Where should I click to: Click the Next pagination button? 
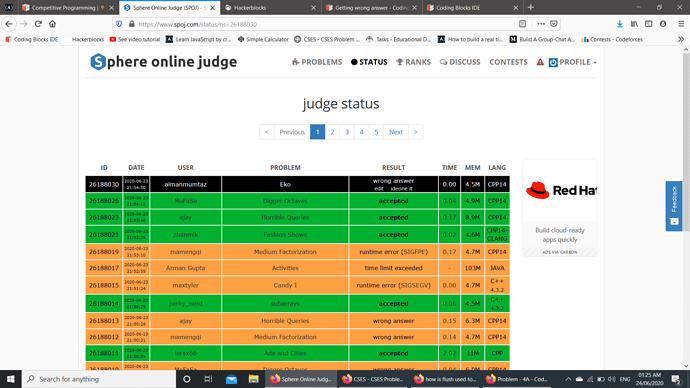pos(396,132)
